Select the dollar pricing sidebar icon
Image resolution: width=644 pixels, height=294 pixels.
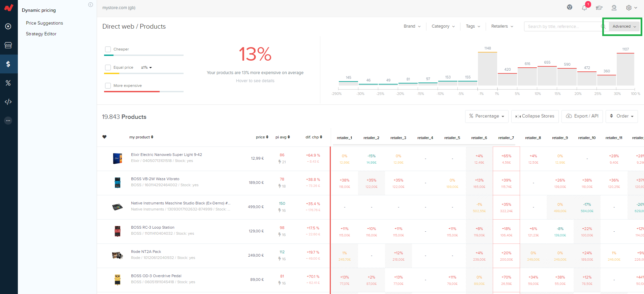8,64
